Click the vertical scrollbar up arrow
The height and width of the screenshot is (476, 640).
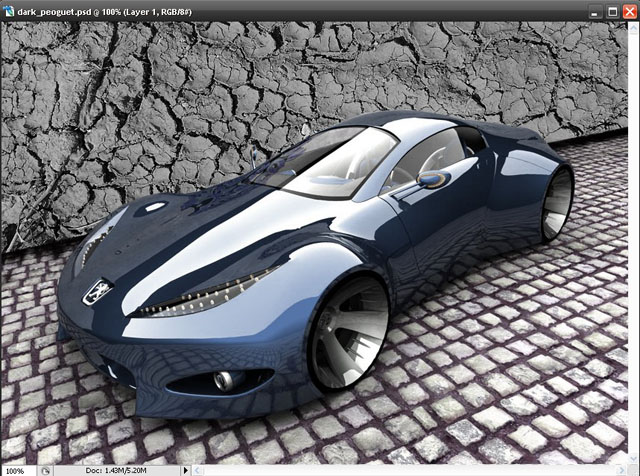[x=634, y=27]
